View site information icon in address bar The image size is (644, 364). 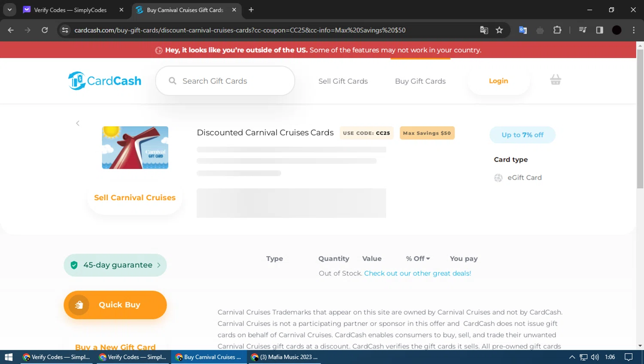tap(65, 30)
